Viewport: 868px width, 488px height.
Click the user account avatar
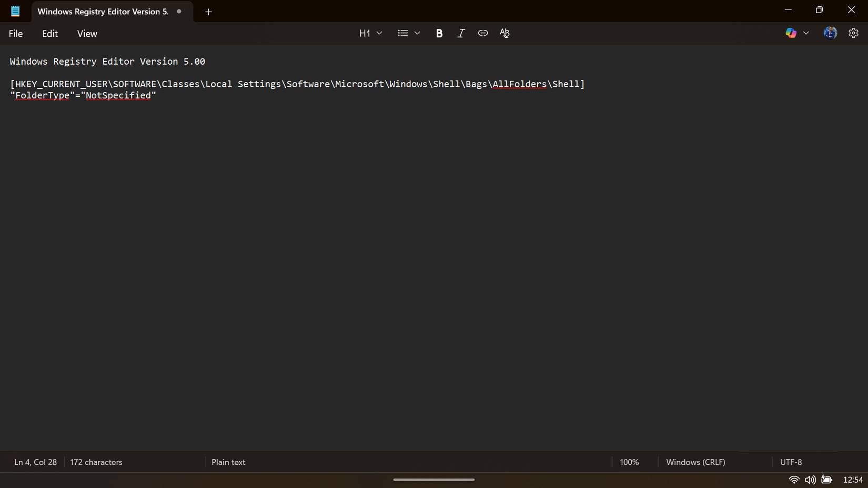(x=830, y=33)
